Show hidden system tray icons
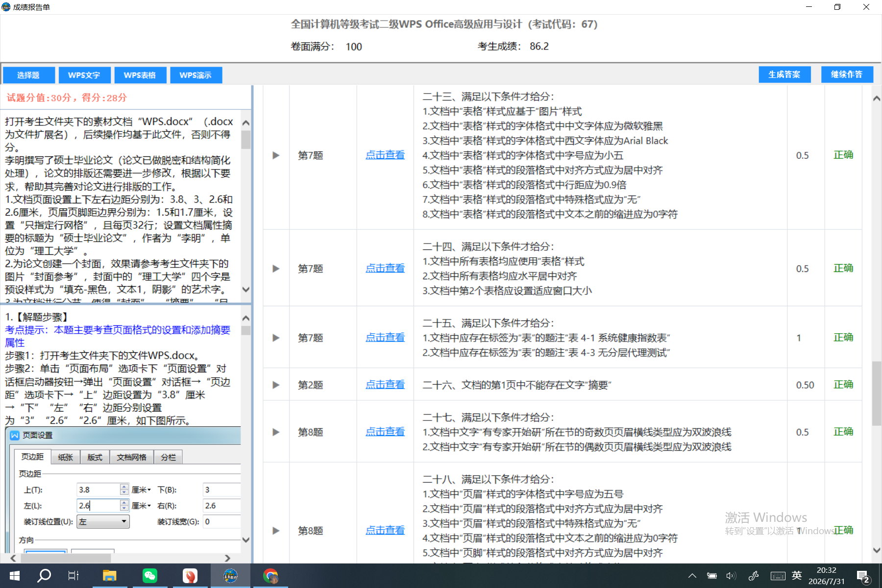The height and width of the screenshot is (588, 882). pyautogui.click(x=692, y=576)
